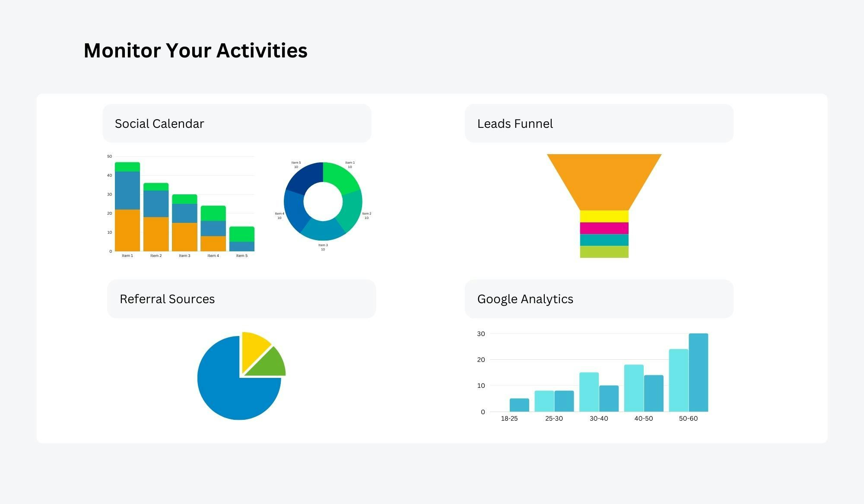This screenshot has height=504, width=864.
Task: Open the Monitor Your Activities menu
Action: [x=196, y=51]
